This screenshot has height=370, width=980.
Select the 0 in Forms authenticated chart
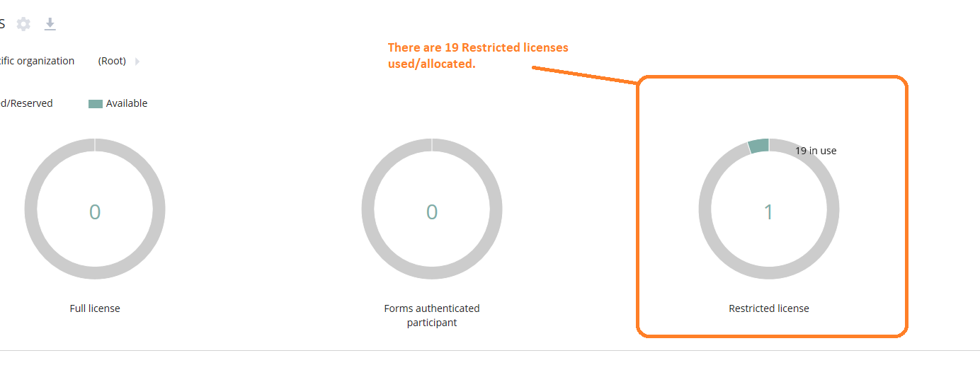(x=432, y=212)
